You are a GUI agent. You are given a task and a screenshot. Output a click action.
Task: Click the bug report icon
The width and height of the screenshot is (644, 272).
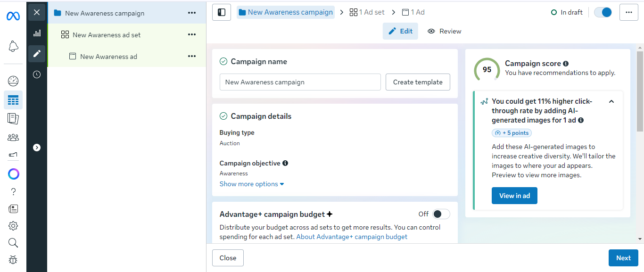pos(13,260)
